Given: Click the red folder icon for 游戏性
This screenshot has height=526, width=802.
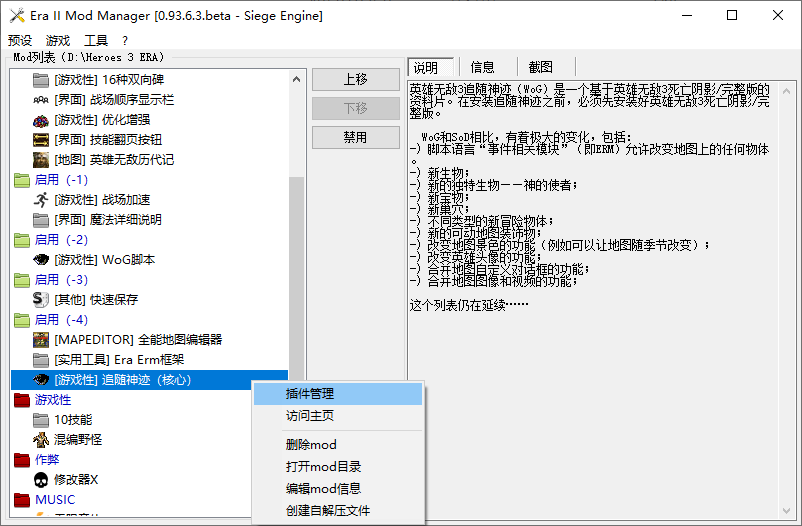Looking at the screenshot, I should click(22, 400).
